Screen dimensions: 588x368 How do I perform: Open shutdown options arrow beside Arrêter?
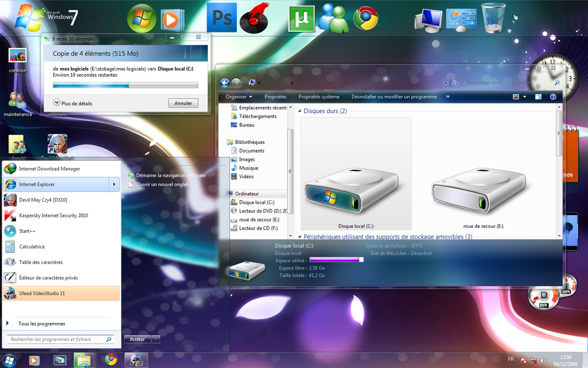[x=156, y=340]
